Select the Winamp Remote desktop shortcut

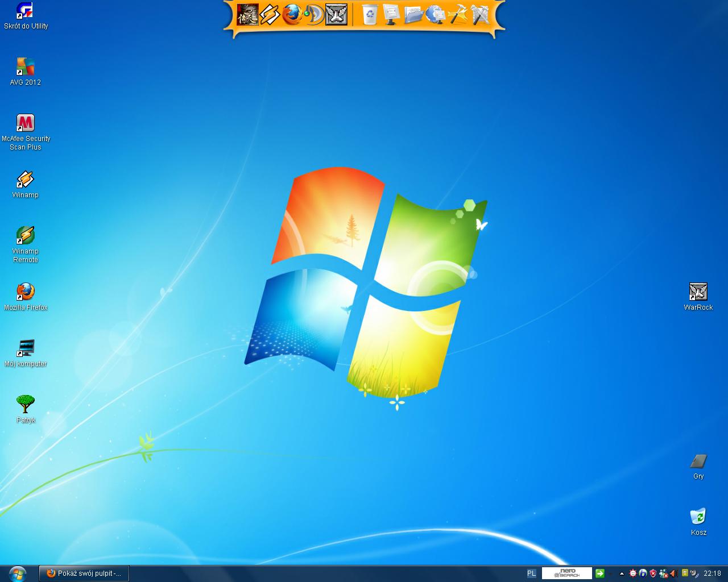pos(26,244)
